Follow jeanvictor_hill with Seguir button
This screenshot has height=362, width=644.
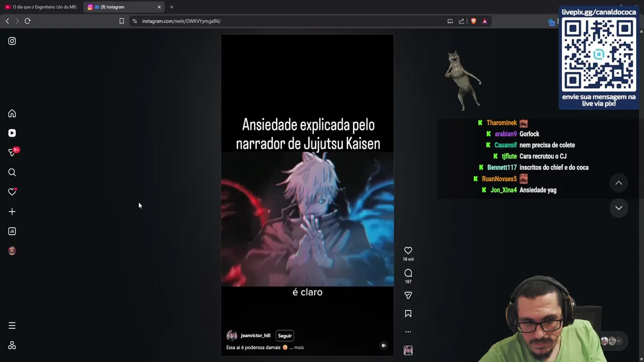point(285,336)
